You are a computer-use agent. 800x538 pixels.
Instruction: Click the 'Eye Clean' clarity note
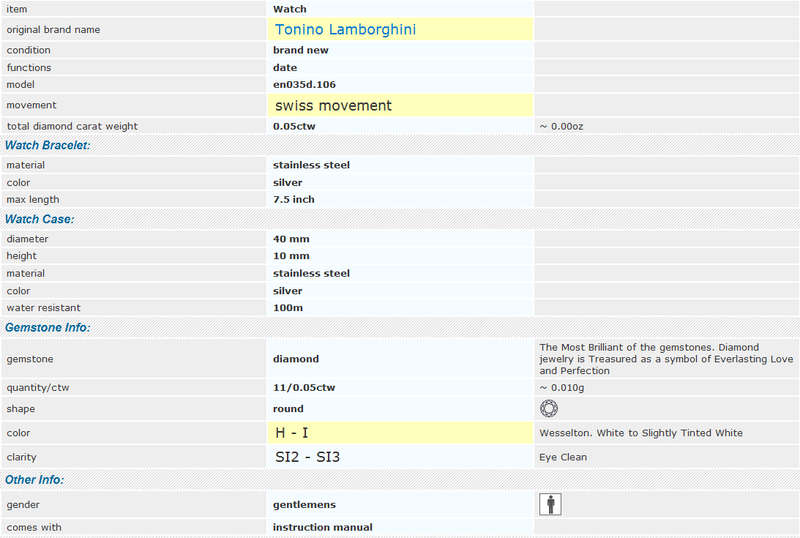click(x=563, y=457)
